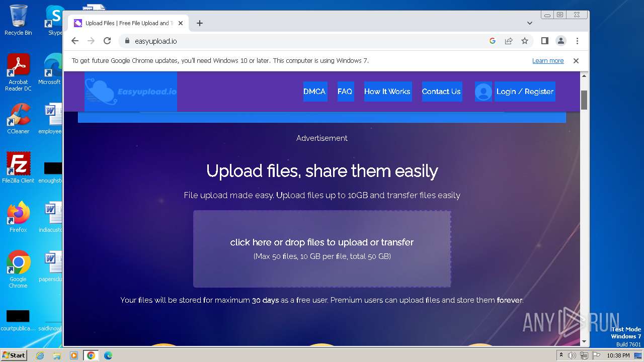The image size is (644, 362).
Task: Reload the easyupload.io page
Action: coord(107,41)
